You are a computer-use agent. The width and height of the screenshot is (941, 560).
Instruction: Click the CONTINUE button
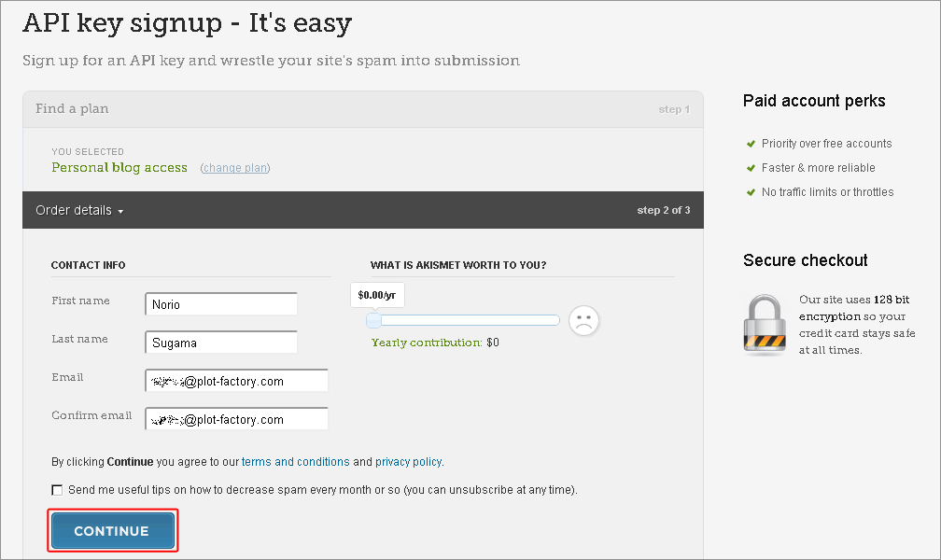pyautogui.click(x=113, y=530)
